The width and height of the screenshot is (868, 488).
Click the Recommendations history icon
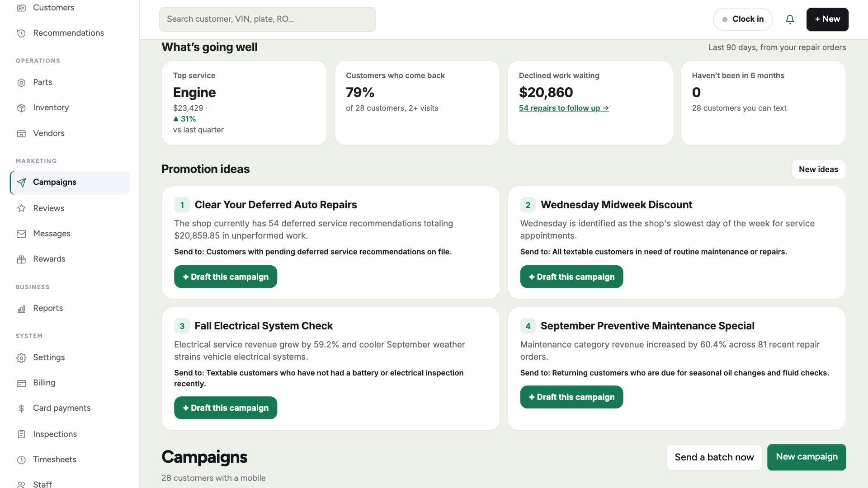(21, 33)
